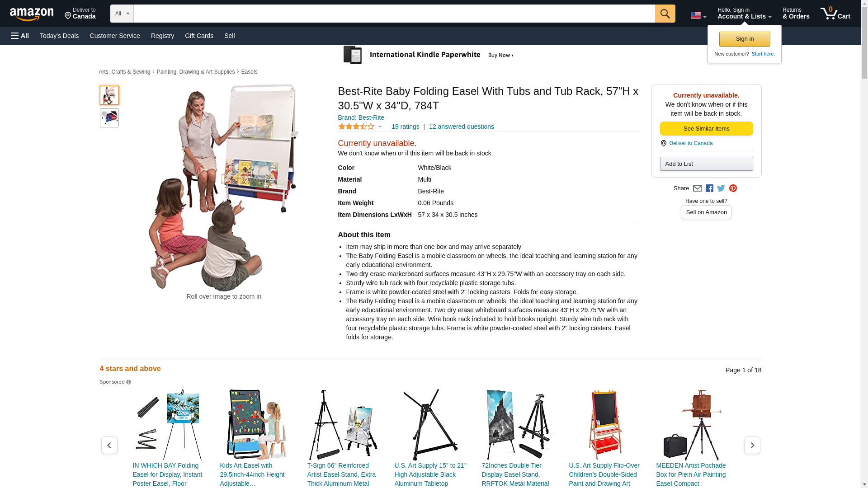Expand the search category All dropdown
The width and height of the screenshot is (868, 488).
122,14
